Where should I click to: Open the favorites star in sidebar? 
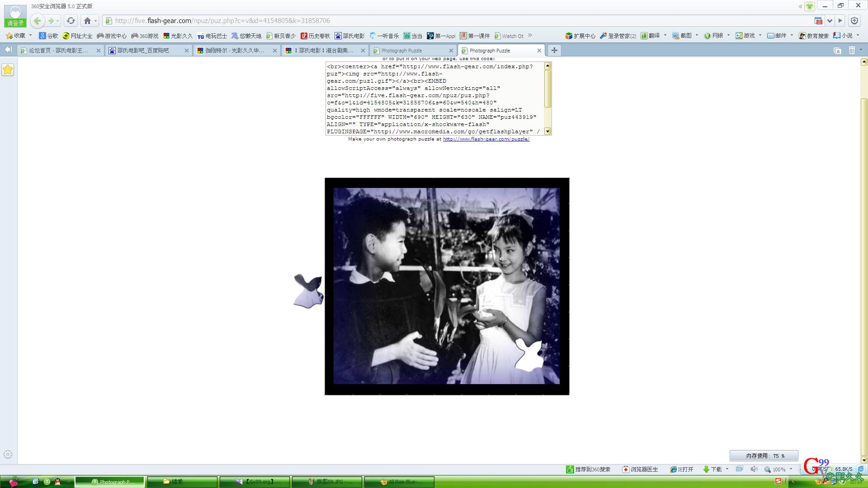coord(8,70)
